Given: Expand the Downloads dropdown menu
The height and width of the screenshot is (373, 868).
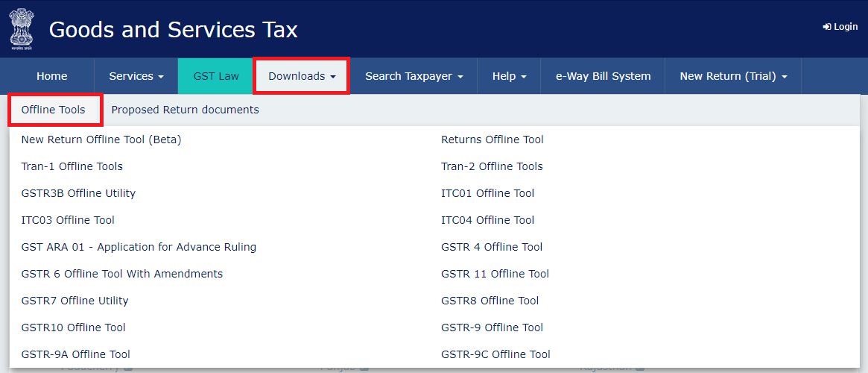Looking at the screenshot, I should coord(302,76).
